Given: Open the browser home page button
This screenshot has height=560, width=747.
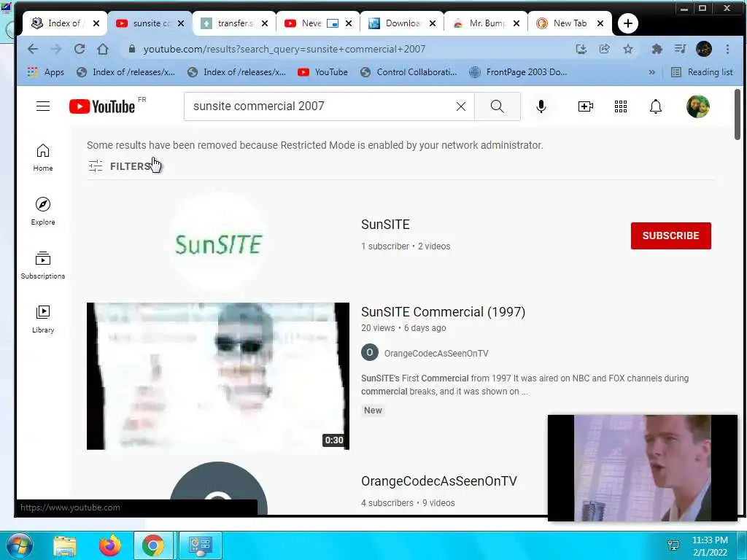Looking at the screenshot, I should pyautogui.click(x=102, y=49).
